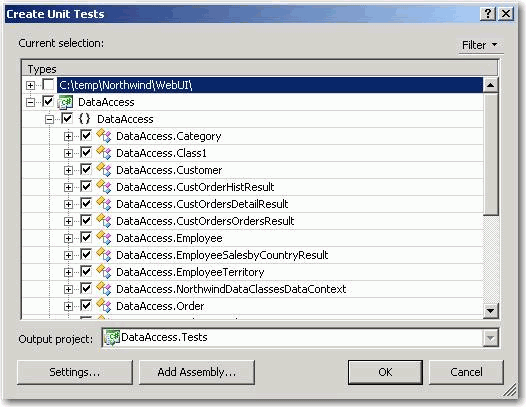Screen dimensions: 526x407
Task: Click the class icon beside DataAccess.NorthwindDataClassesDataContext
Action: [104, 289]
